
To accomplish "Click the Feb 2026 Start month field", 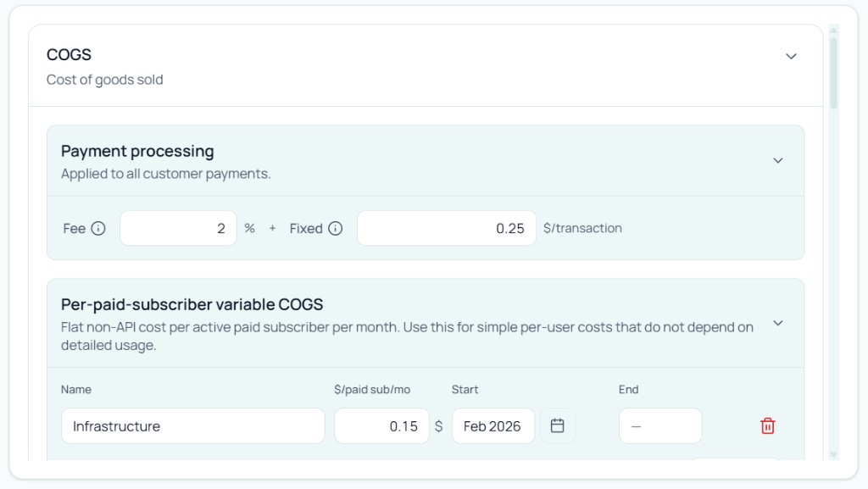I will 493,425.
